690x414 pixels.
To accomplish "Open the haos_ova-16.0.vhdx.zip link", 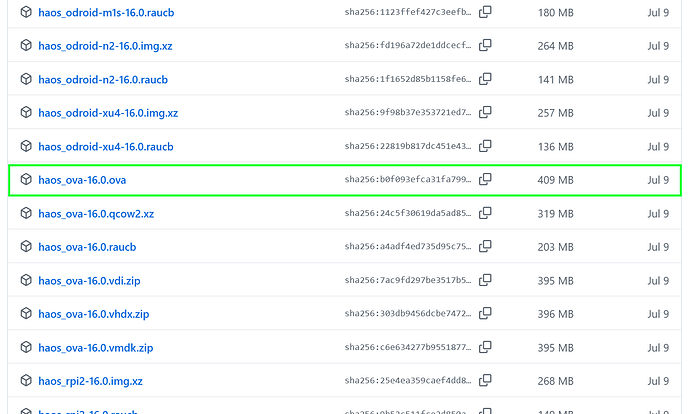I will coord(94,314).
